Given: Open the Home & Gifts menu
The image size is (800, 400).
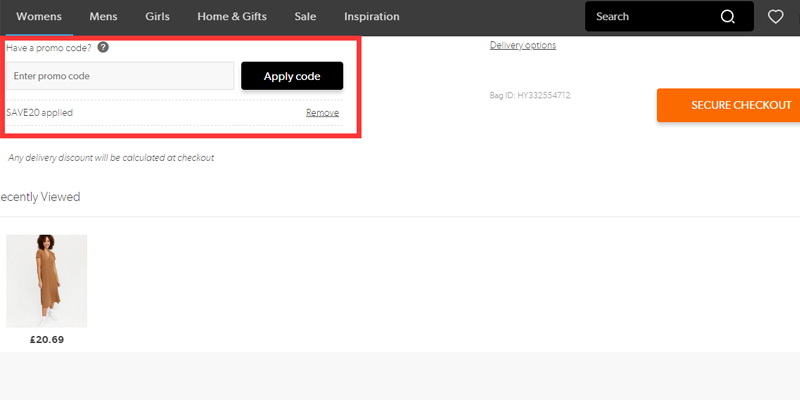Looking at the screenshot, I should click(x=232, y=17).
